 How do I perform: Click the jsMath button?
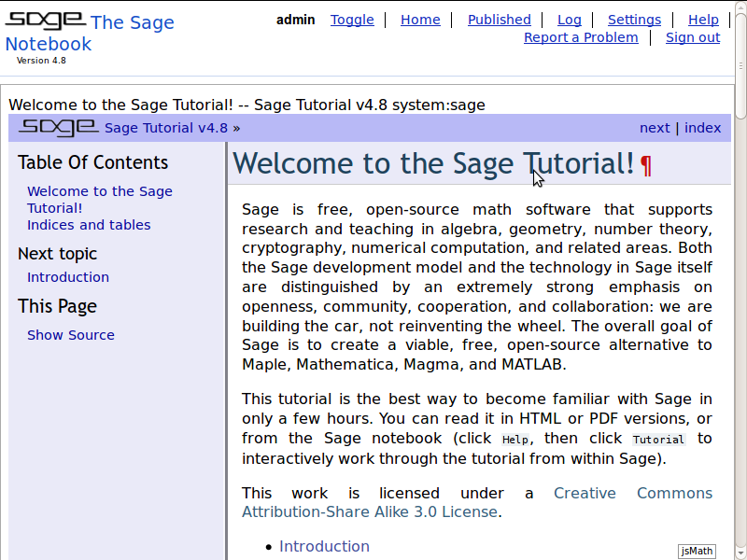pyautogui.click(x=697, y=551)
